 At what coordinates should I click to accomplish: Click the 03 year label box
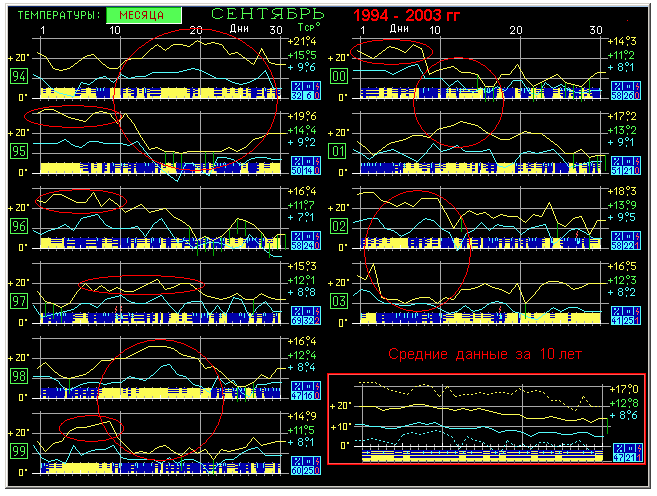click(339, 301)
